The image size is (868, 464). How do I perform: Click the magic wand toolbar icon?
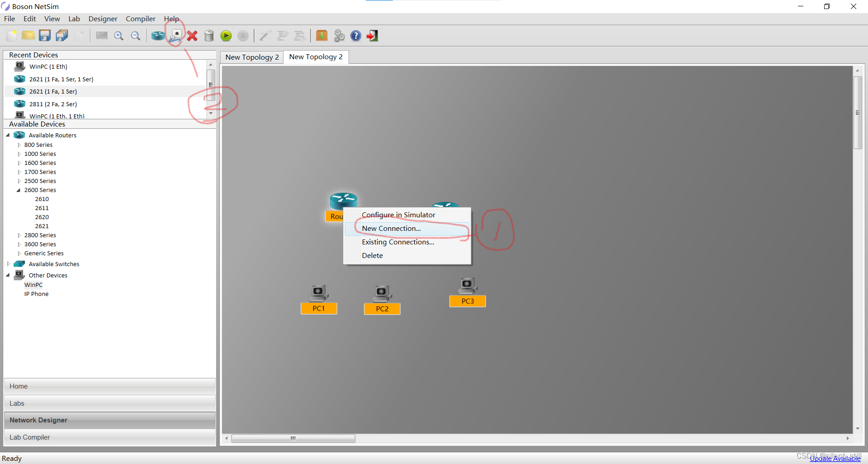click(265, 36)
